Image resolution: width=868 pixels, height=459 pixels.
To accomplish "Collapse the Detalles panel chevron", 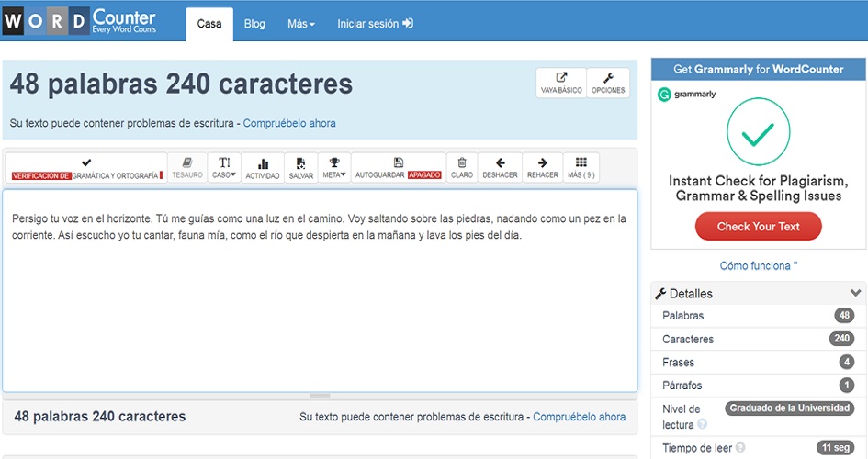I will pyautogui.click(x=856, y=294).
